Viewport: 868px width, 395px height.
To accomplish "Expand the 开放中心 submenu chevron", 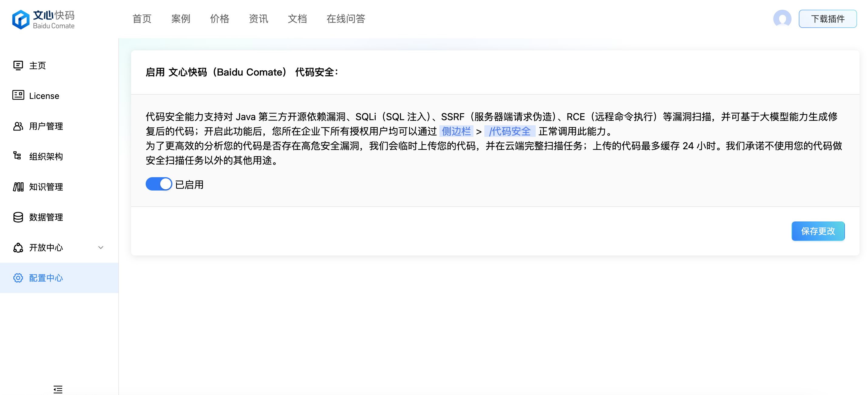I will click(x=101, y=248).
